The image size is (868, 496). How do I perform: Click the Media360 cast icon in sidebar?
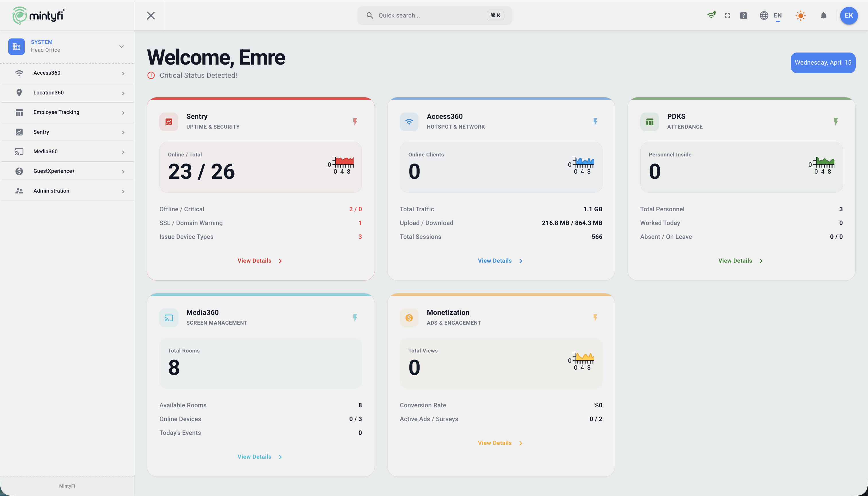pos(19,152)
